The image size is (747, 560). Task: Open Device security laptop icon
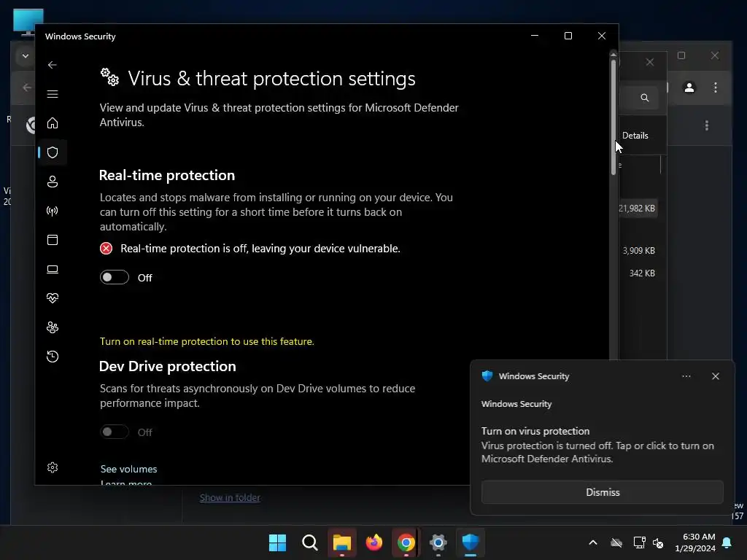pos(53,269)
